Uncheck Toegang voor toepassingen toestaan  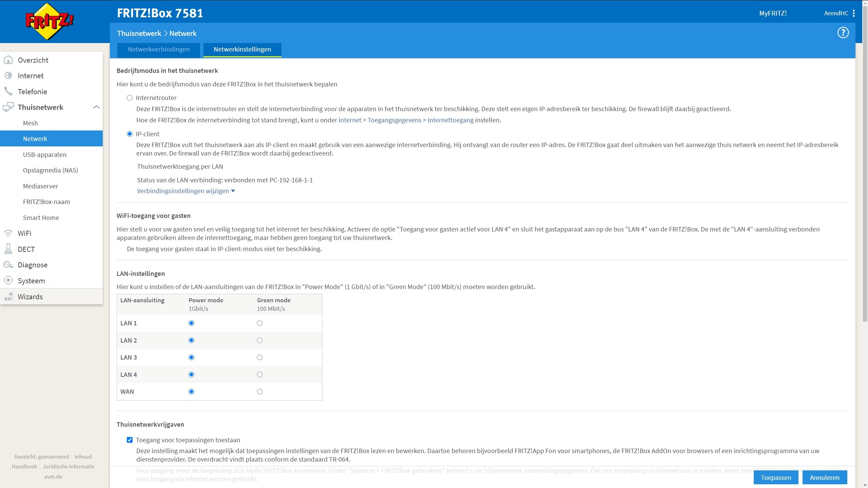click(x=130, y=440)
